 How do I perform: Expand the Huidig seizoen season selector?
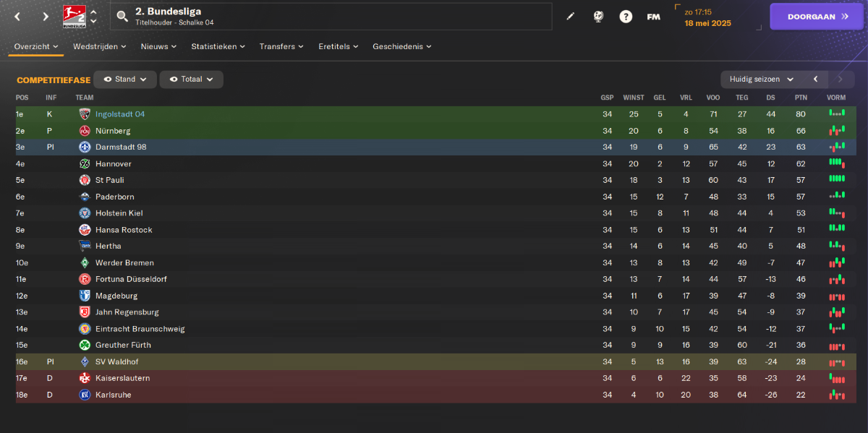point(761,80)
